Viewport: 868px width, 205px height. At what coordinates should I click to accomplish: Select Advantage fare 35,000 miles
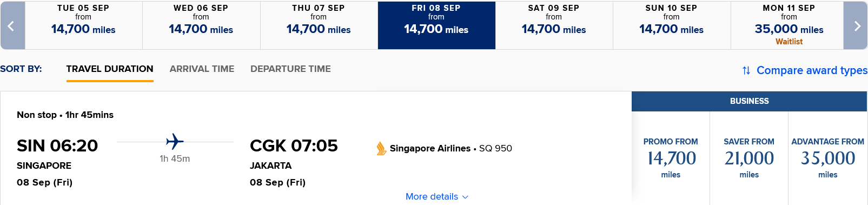click(827, 158)
